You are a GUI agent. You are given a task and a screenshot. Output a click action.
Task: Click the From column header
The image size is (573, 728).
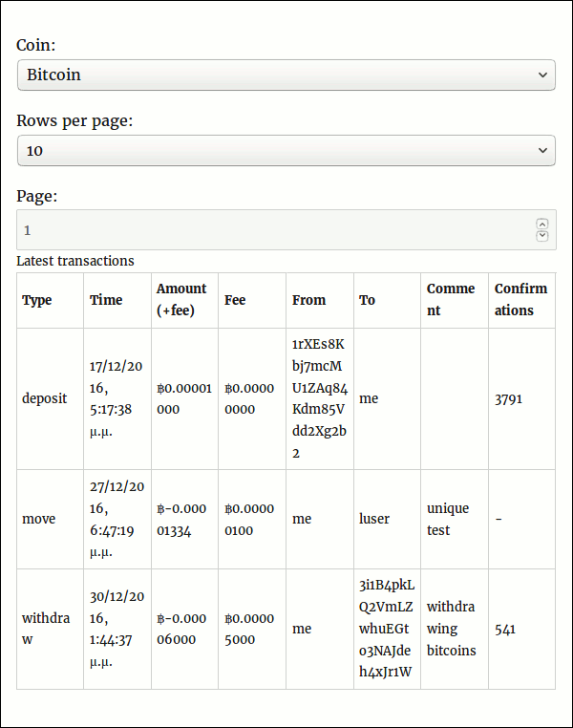pyautogui.click(x=309, y=300)
